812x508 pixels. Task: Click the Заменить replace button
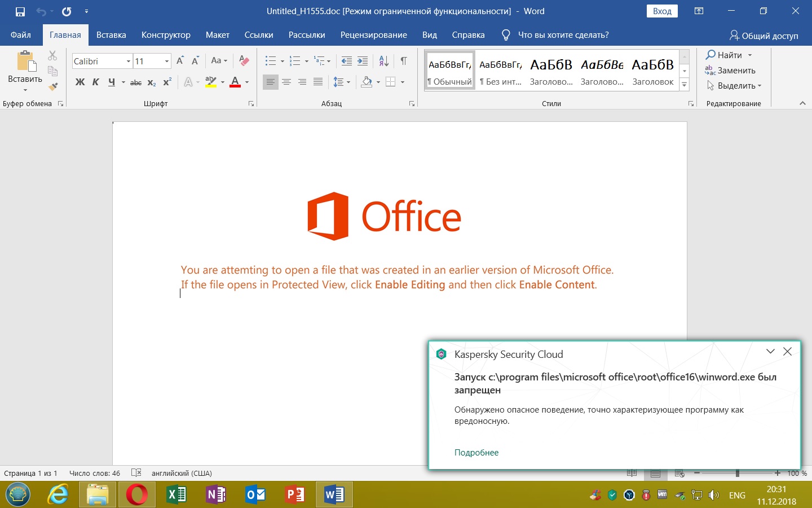[x=730, y=71]
